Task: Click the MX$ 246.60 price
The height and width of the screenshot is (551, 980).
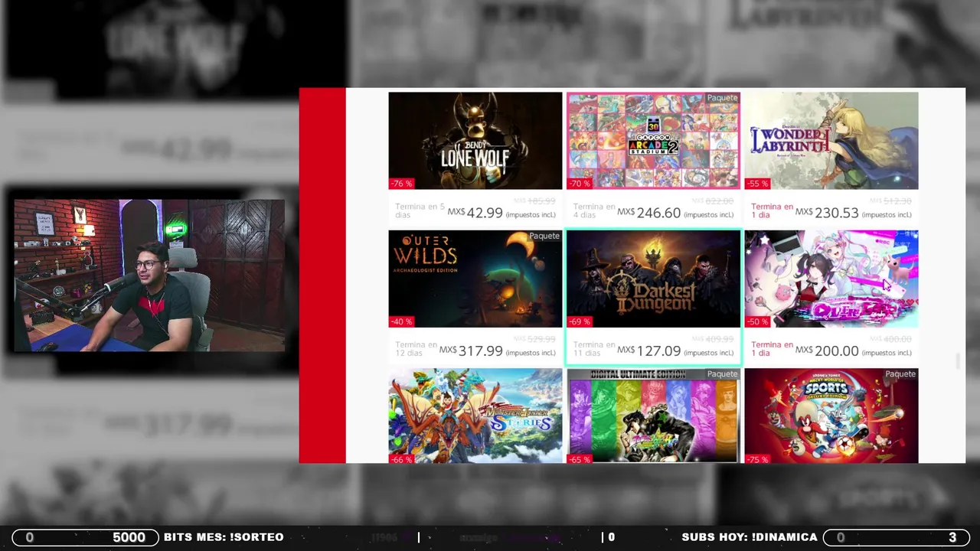Action: [x=648, y=213]
